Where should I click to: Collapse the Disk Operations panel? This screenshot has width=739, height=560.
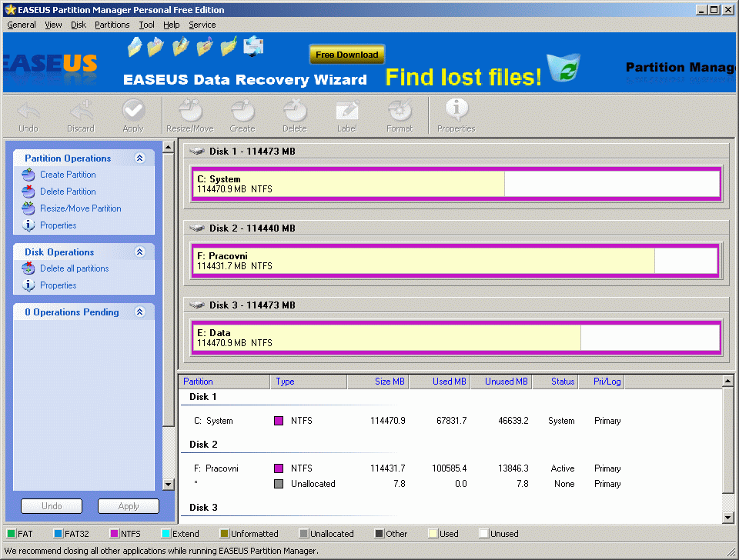[139, 252]
